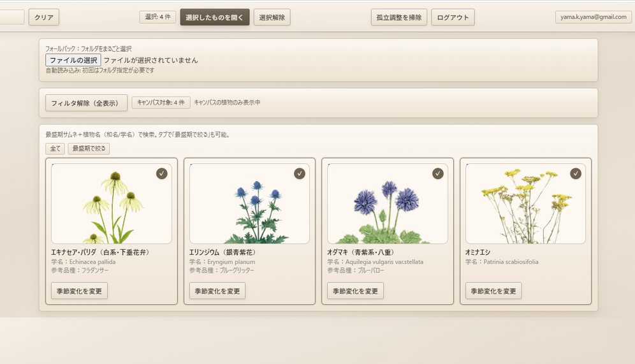
Task: Click the エリンジウム blue thistle thumbnail
Action: pos(249,203)
